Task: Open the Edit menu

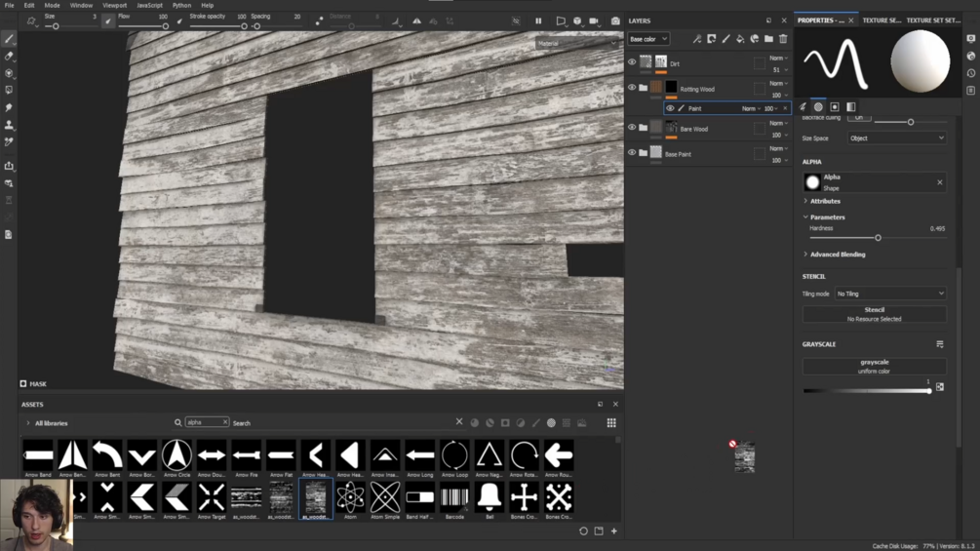Action: pyautogui.click(x=29, y=5)
